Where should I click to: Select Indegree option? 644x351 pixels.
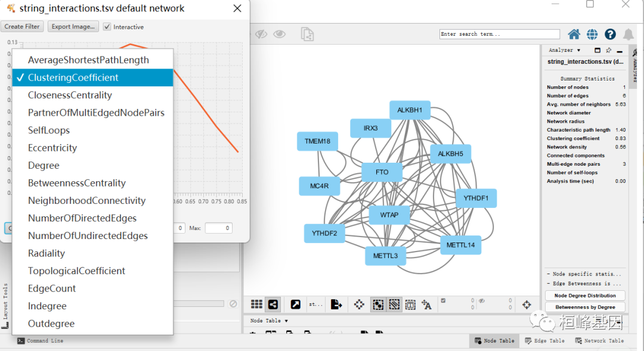[x=93, y=306]
